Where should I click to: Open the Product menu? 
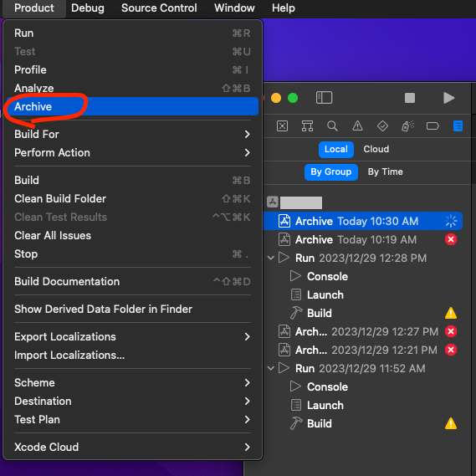pyautogui.click(x=34, y=8)
